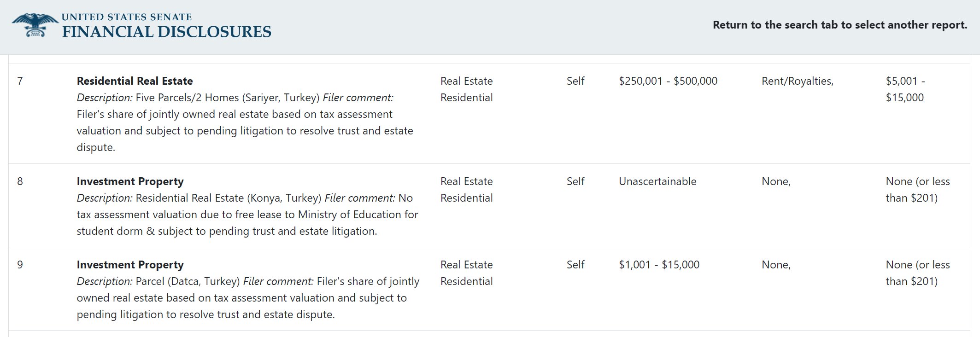980x337 pixels.
Task: Select row 9 Investment Property title
Action: [130, 265]
